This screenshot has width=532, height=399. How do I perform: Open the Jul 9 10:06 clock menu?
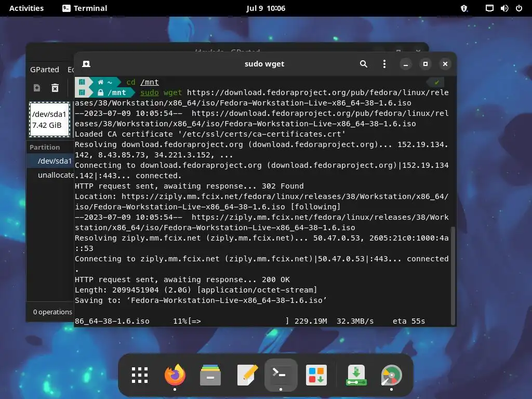[265, 8]
